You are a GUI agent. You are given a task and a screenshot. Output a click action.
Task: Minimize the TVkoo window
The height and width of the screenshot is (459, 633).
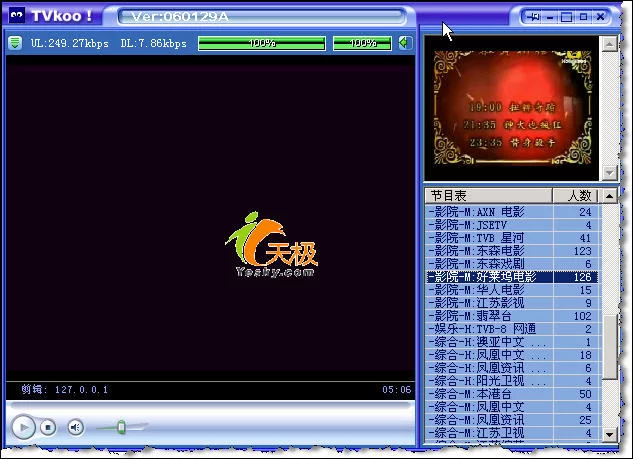pyautogui.click(x=550, y=17)
